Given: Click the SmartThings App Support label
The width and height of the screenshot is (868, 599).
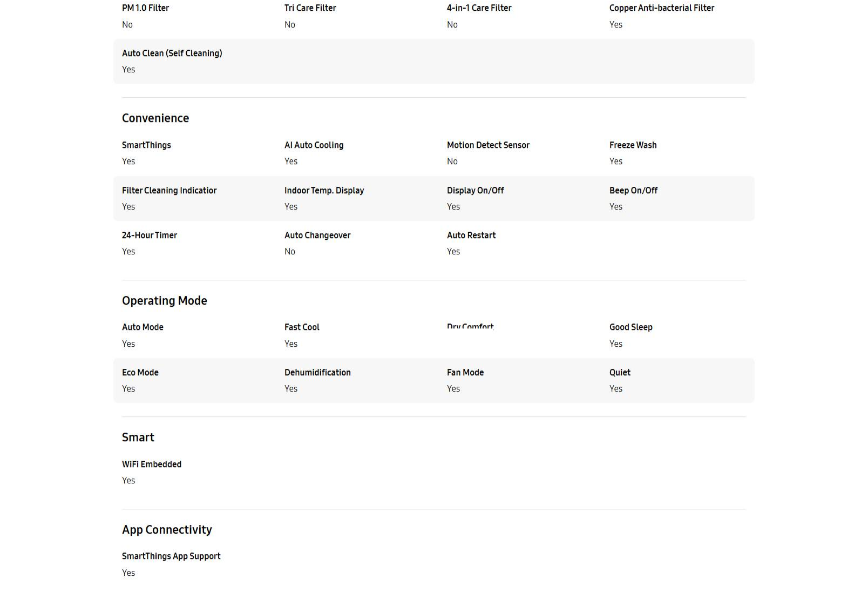Looking at the screenshot, I should click(171, 556).
